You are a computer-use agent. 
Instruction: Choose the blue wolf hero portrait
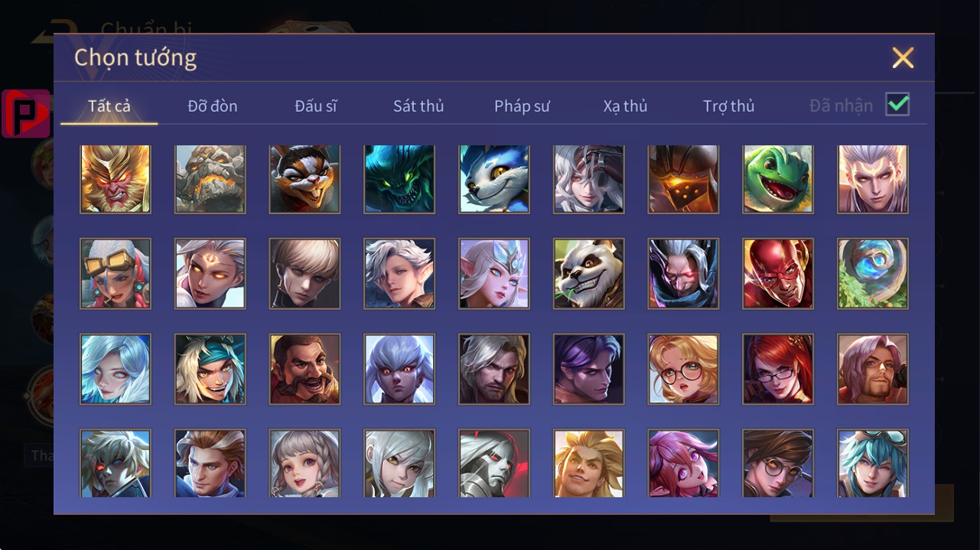click(x=494, y=179)
